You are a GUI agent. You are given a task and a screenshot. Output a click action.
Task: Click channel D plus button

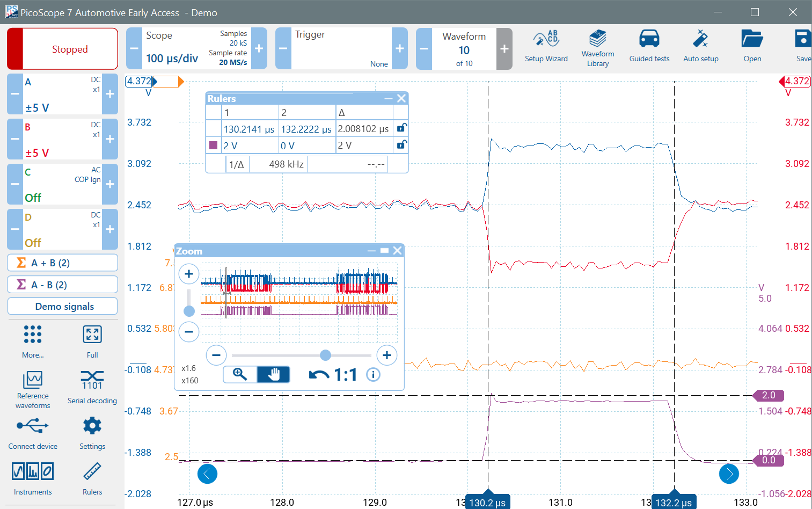110,229
